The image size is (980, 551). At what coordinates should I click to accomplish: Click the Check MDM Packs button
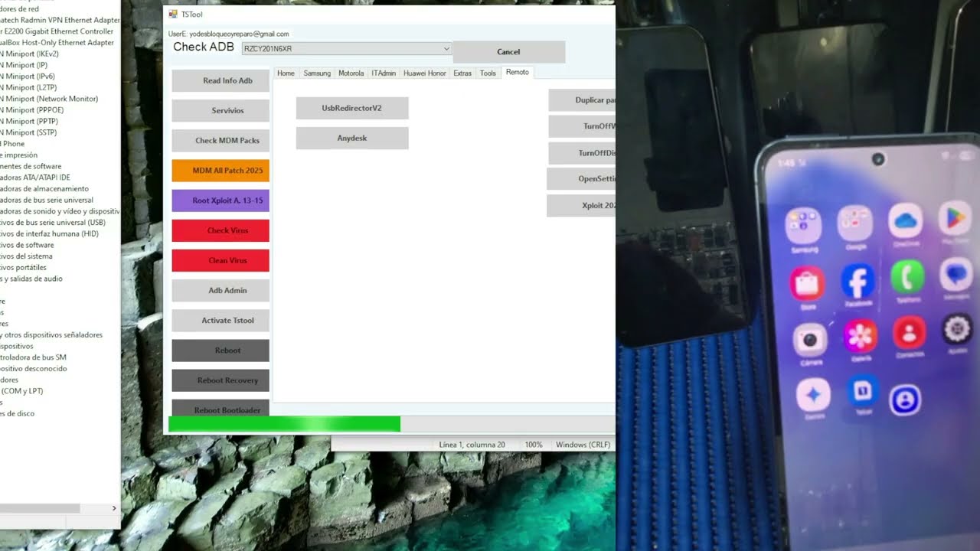[220, 141]
